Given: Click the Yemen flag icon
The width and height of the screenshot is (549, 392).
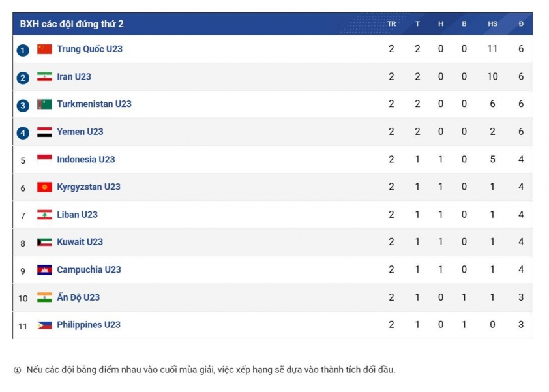Looking at the screenshot, I should click(44, 132).
